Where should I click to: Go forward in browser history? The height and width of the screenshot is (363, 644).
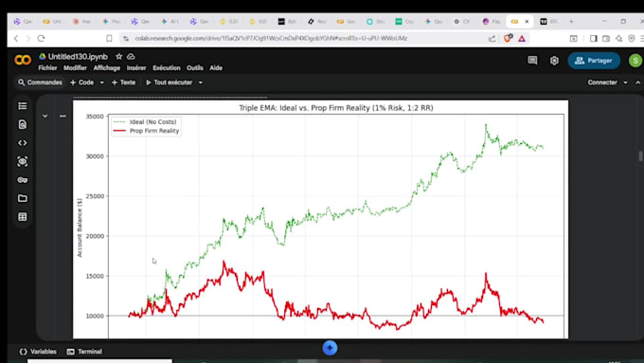(x=28, y=38)
